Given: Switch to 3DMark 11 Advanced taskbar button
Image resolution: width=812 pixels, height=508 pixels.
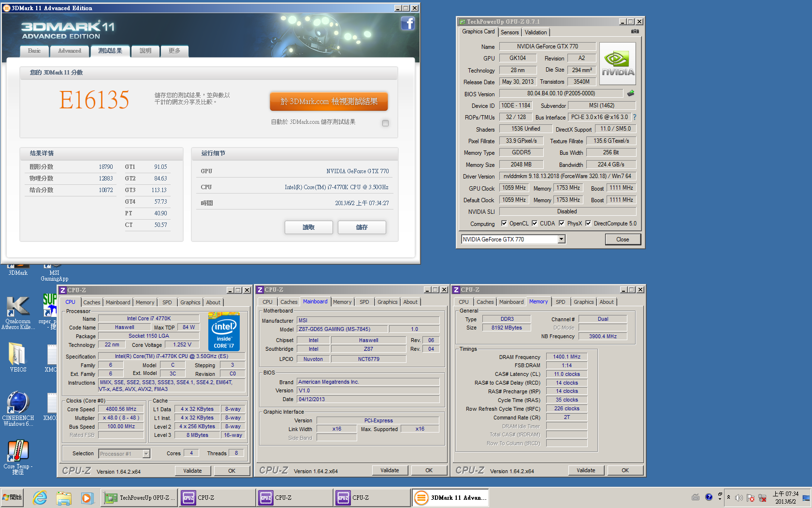Looking at the screenshot, I should (450, 497).
